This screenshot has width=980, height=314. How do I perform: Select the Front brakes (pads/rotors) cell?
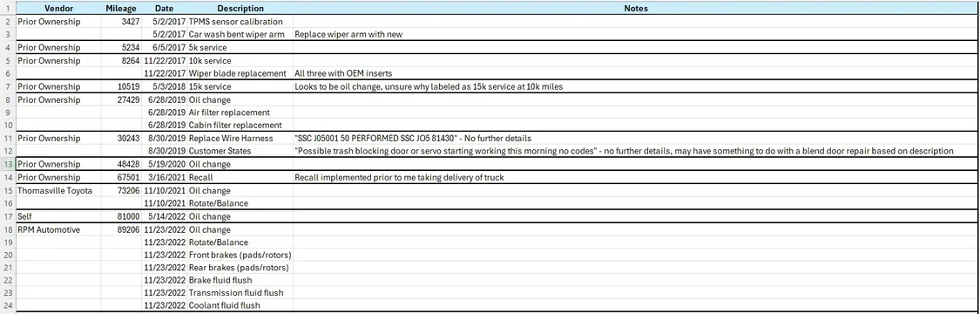[240, 255]
